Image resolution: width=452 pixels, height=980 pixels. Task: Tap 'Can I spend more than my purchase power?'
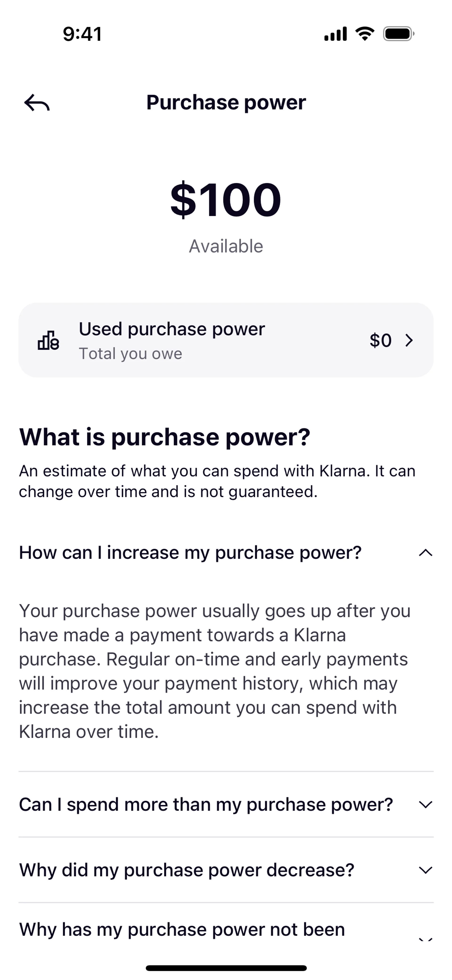[206, 805]
